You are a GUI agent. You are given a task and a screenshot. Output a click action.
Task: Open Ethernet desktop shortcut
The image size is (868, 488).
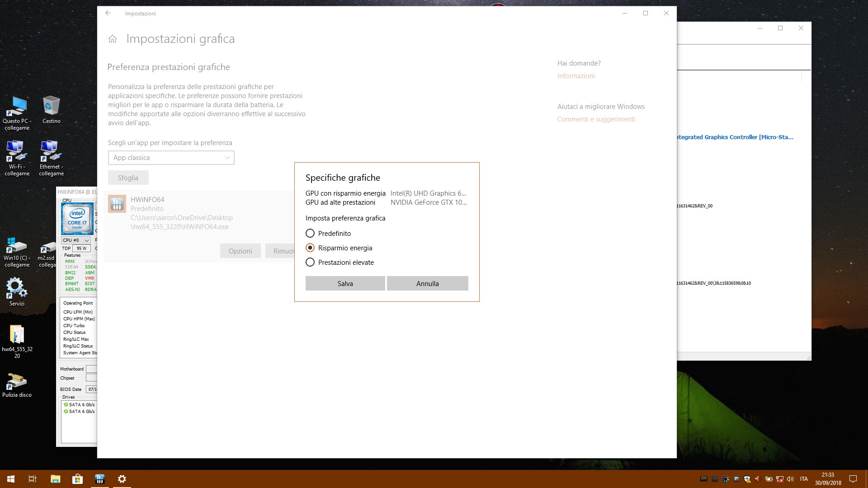[51, 158]
